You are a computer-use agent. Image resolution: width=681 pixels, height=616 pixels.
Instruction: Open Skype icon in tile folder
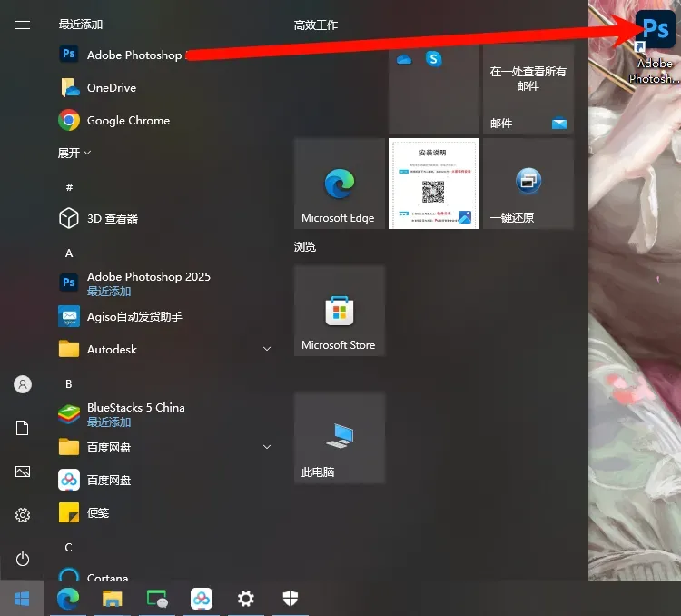click(x=433, y=58)
